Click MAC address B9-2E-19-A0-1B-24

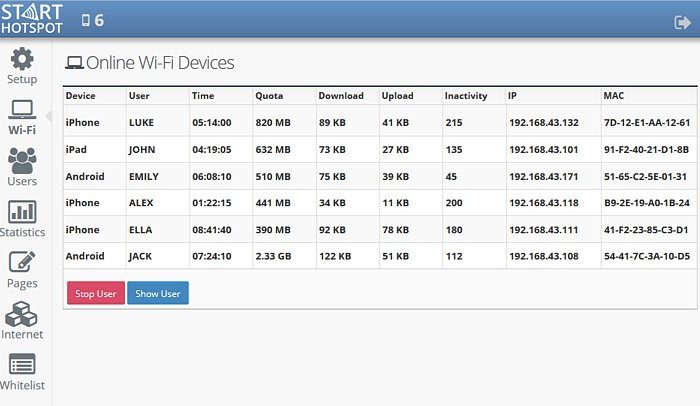[x=647, y=203]
